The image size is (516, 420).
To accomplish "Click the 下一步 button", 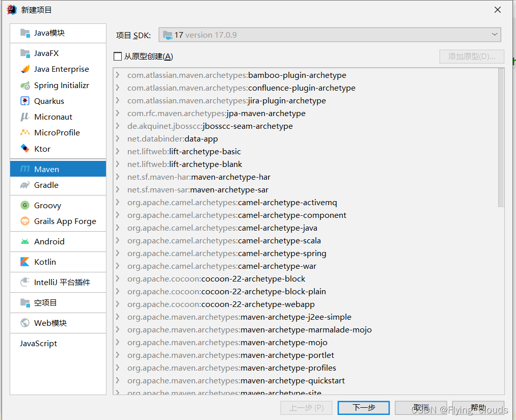I will point(363,408).
